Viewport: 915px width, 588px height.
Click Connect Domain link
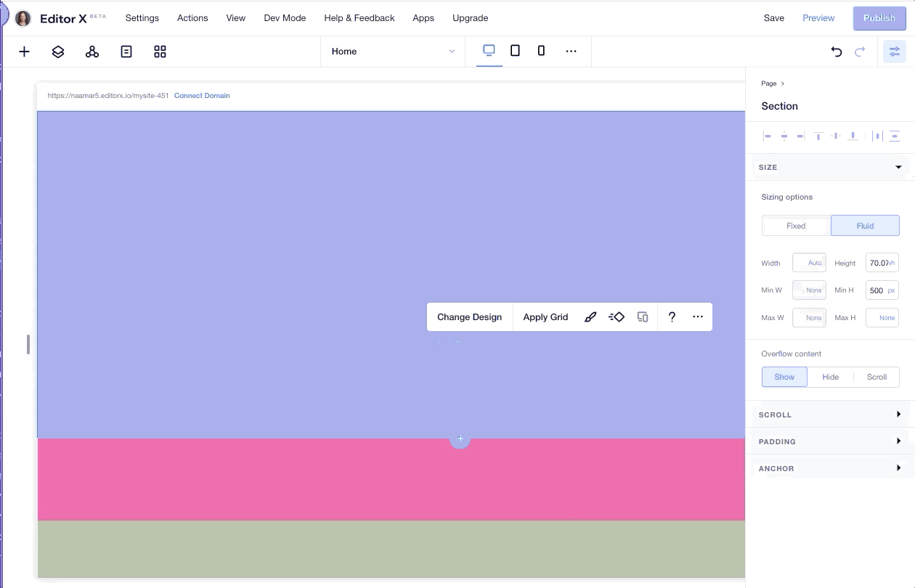(x=202, y=96)
